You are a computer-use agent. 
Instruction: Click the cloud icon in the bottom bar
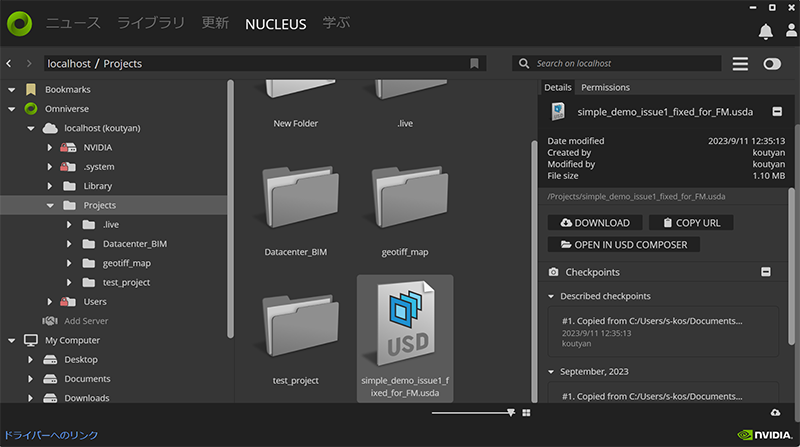click(775, 412)
